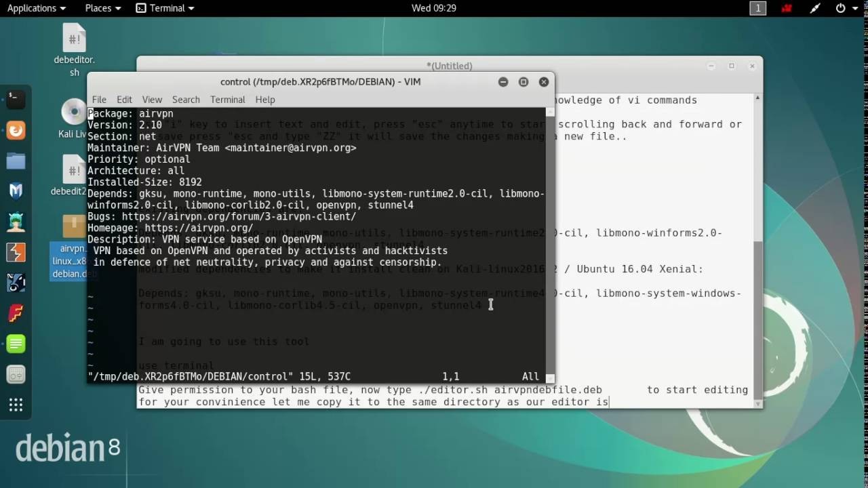The height and width of the screenshot is (488, 868).
Task: Select the airvpn debian.deb package on desktop
Action: coord(73,247)
